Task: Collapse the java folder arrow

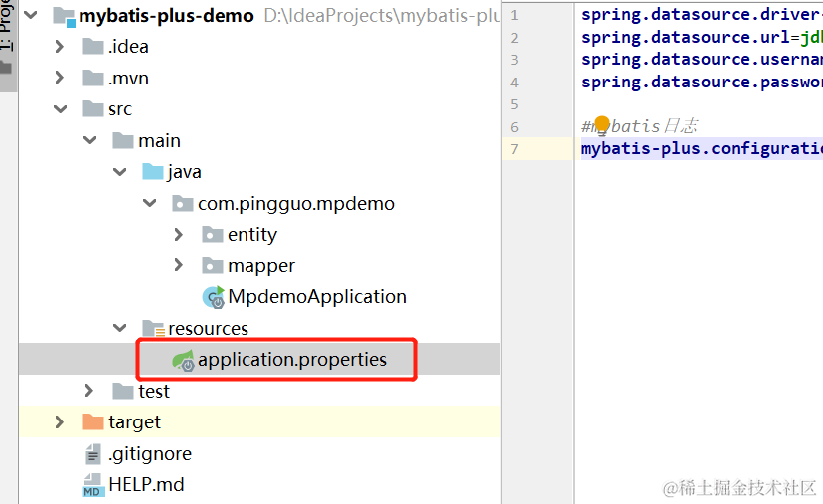Action: 120,172
